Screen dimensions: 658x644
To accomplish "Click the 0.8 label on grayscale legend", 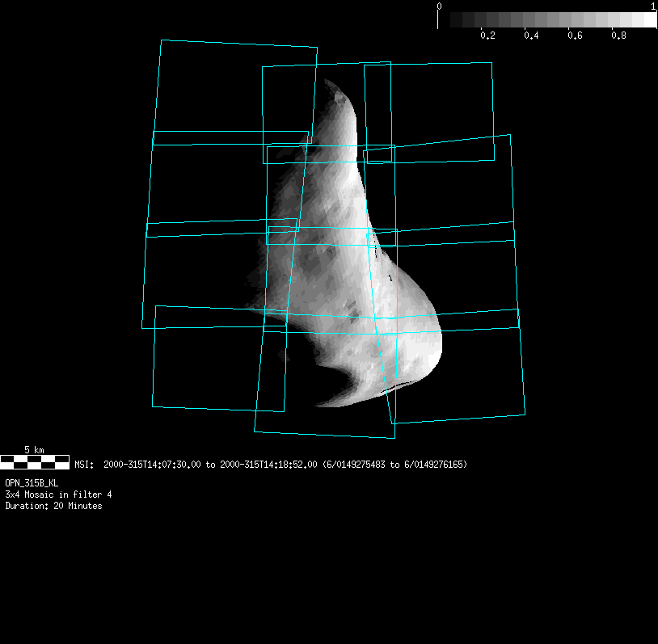I will tap(618, 35).
